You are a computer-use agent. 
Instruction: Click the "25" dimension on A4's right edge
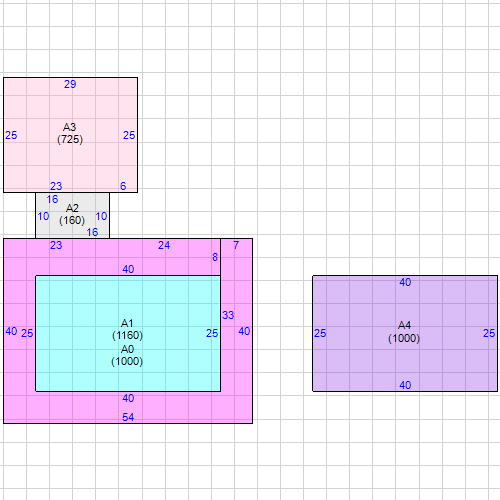click(489, 333)
